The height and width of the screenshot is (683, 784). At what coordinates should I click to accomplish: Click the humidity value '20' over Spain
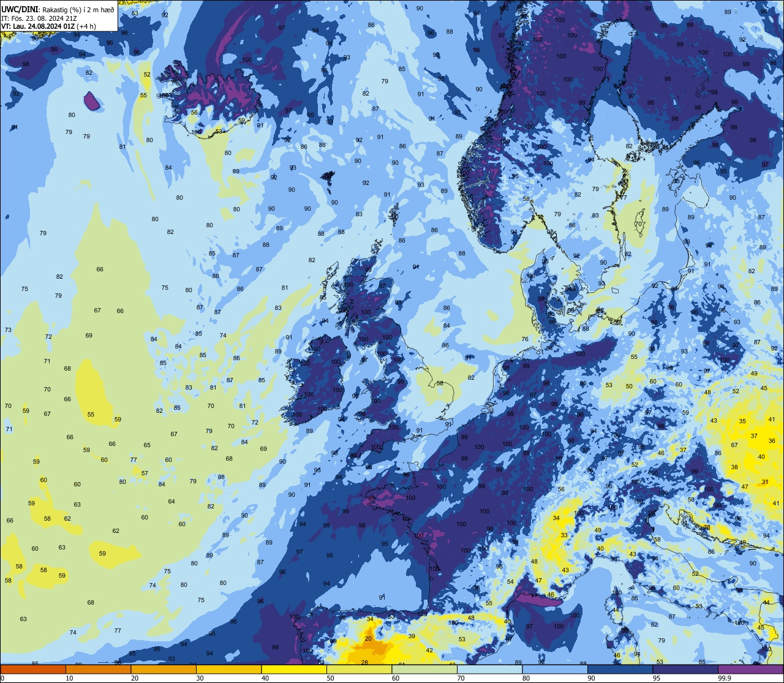[x=368, y=639]
